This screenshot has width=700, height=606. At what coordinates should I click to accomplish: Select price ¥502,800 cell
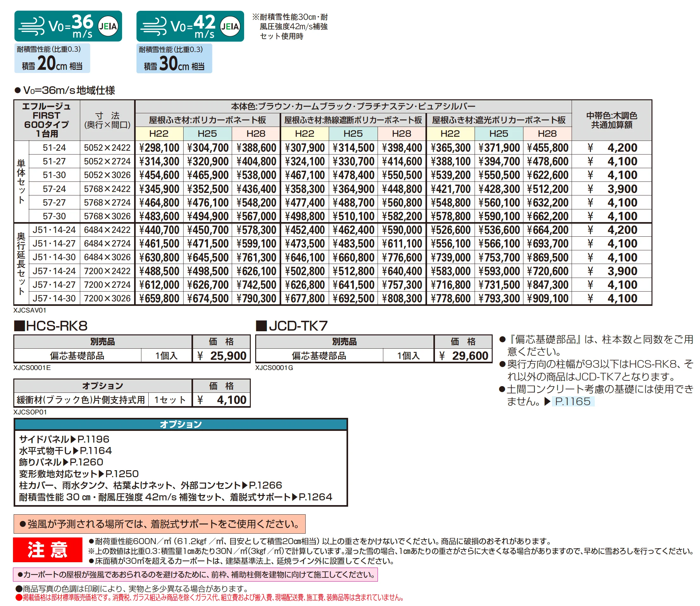click(305, 271)
